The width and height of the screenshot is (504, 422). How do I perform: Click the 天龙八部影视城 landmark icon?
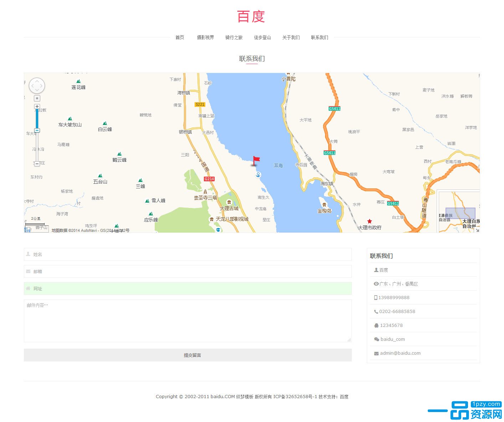[x=212, y=219]
